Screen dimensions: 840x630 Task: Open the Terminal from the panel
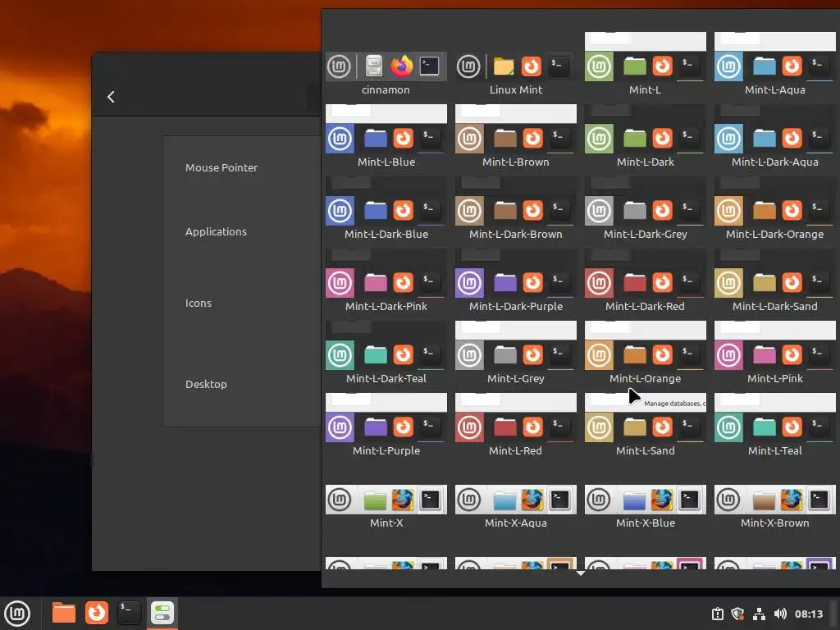point(129,613)
